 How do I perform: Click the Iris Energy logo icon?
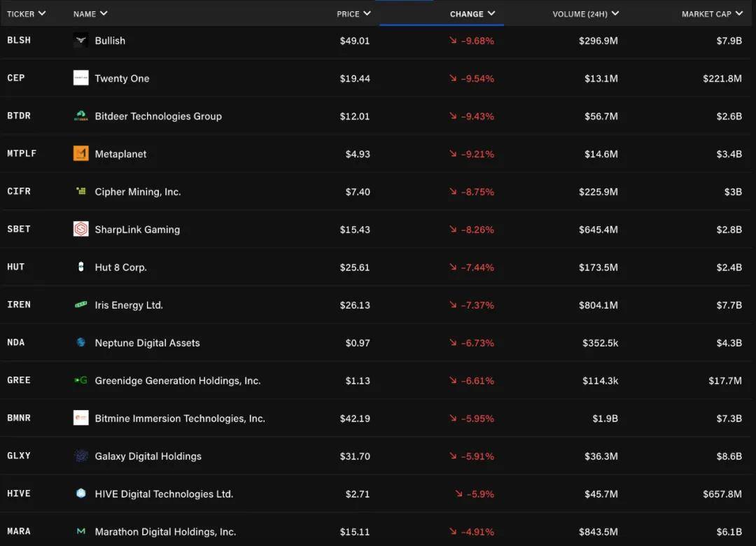coord(80,305)
